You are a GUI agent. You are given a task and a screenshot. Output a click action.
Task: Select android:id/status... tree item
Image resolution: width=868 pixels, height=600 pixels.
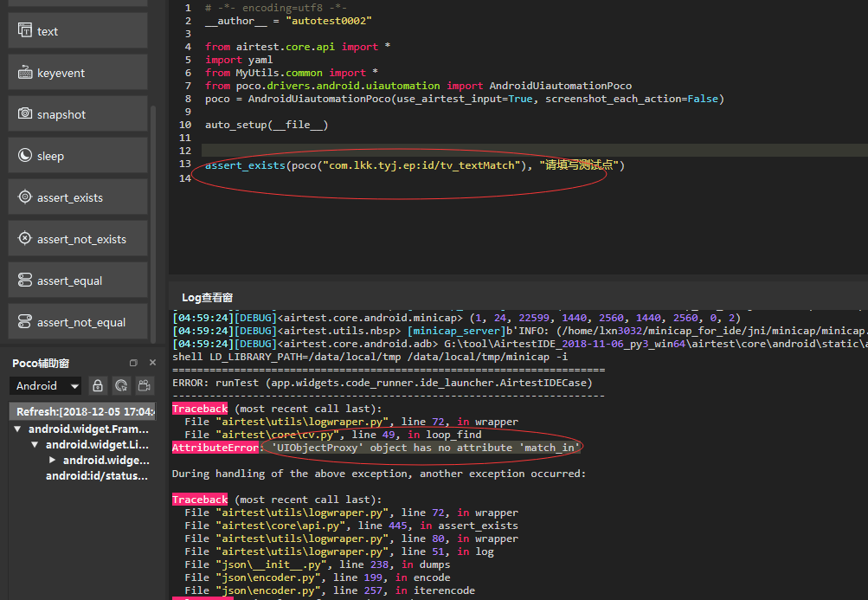pos(96,476)
